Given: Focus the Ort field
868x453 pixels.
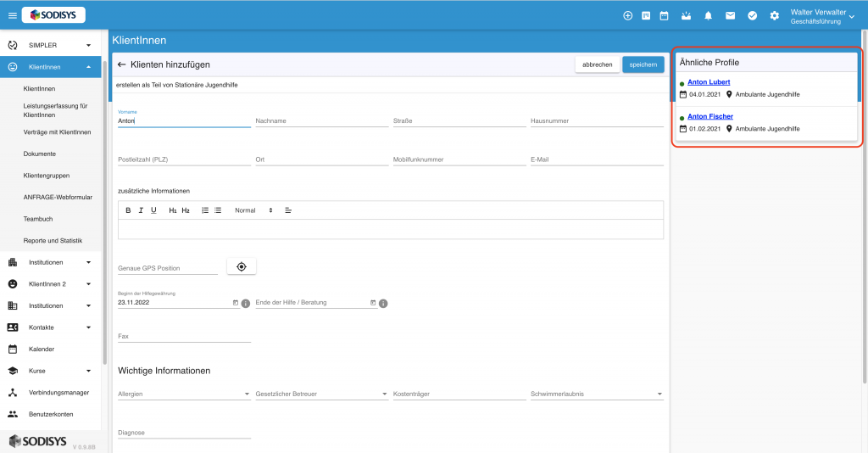Looking at the screenshot, I should (x=321, y=159).
